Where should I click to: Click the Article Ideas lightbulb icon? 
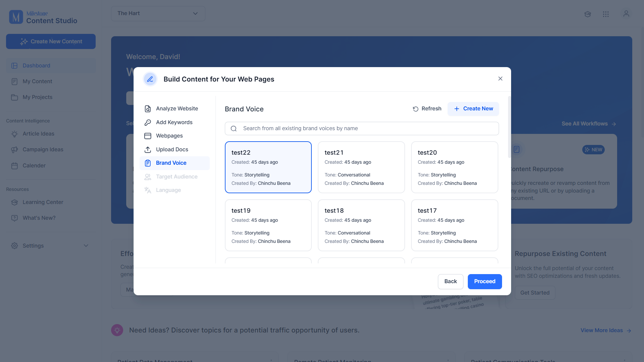[14, 134]
